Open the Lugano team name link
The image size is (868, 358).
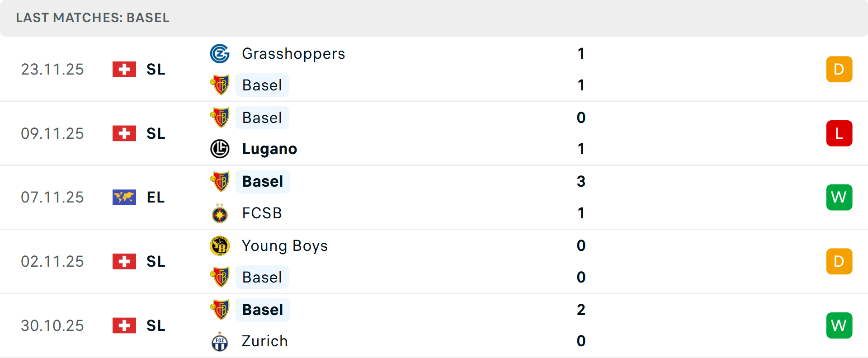point(269,148)
